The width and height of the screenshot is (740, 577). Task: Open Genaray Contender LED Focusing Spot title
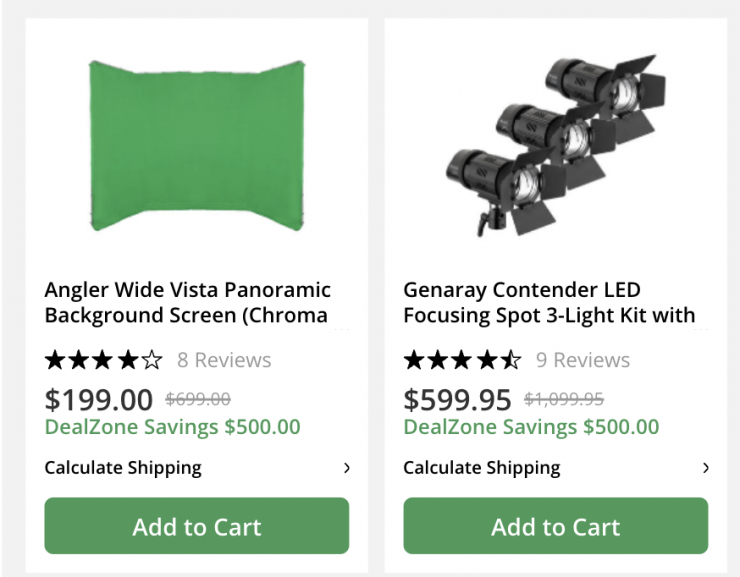click(549, 303)
